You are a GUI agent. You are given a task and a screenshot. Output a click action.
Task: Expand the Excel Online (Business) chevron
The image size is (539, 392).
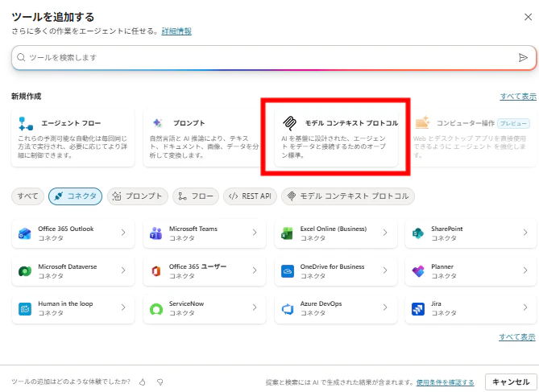click(x=385, y=233)
